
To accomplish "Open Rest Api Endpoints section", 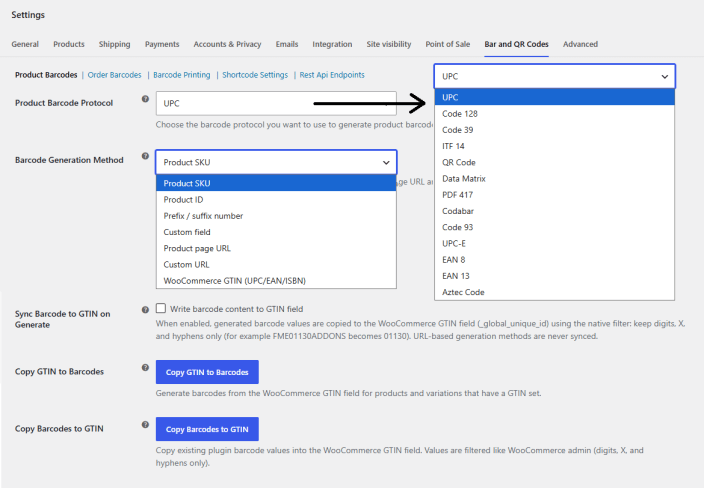I will (x=332, y=75).
